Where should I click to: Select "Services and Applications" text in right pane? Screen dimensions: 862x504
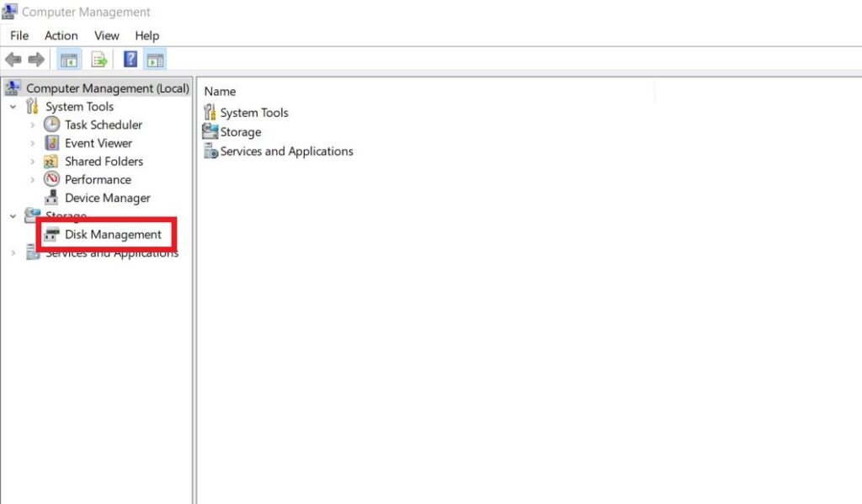click(x=287, y=151)
